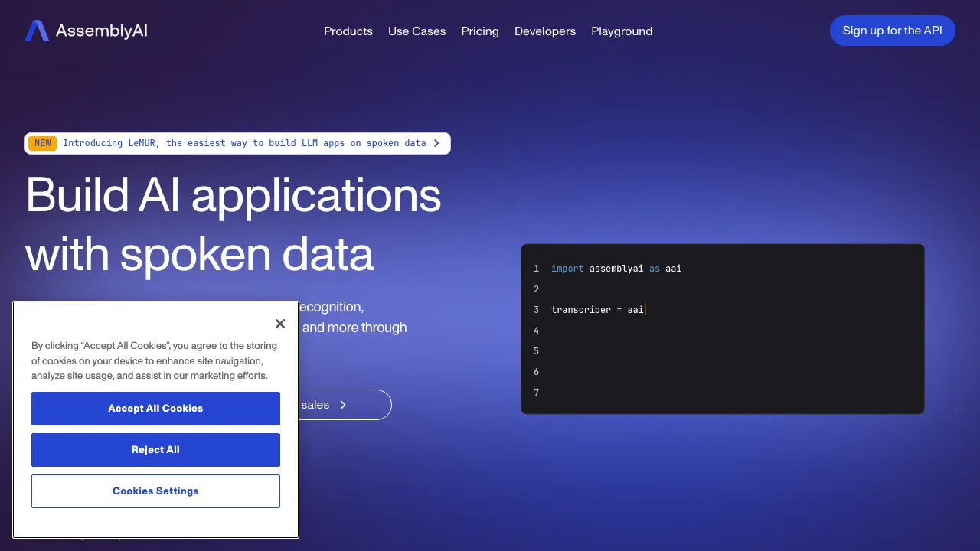Click the contact sales button
The image size is (980, 551).
click(345, 405)
